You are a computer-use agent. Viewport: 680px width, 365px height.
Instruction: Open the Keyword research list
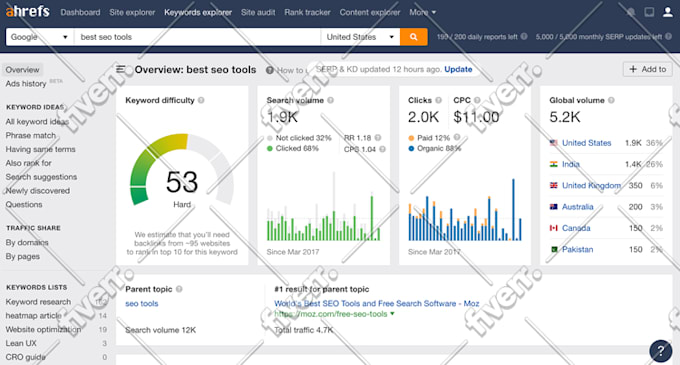click(38, 302)
